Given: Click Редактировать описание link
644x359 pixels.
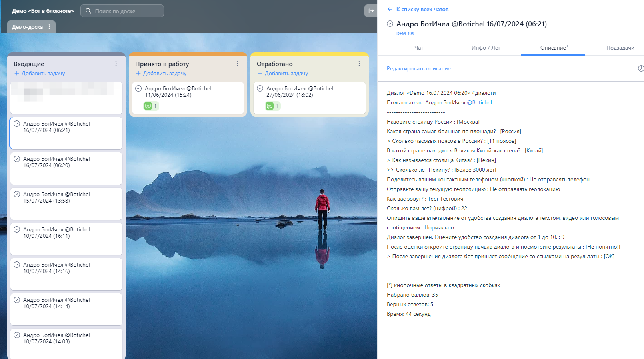Looking at the screenshot, I should 418,68.
